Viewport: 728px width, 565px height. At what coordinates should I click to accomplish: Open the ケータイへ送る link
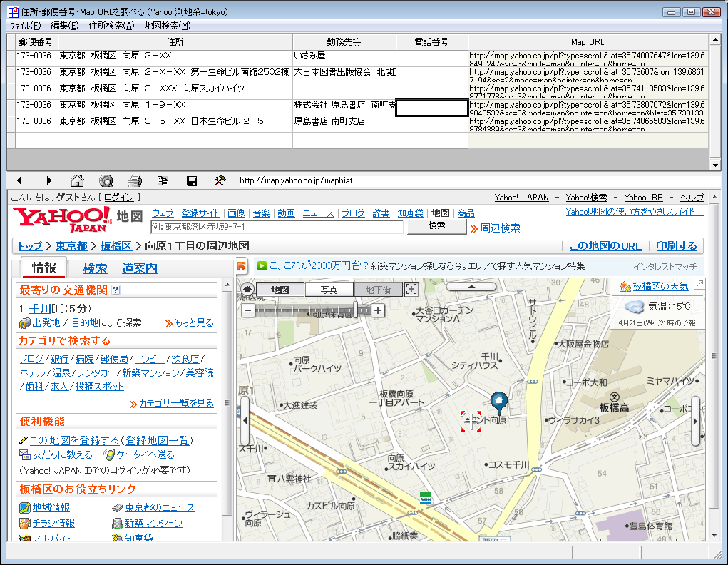click(145, 455)
